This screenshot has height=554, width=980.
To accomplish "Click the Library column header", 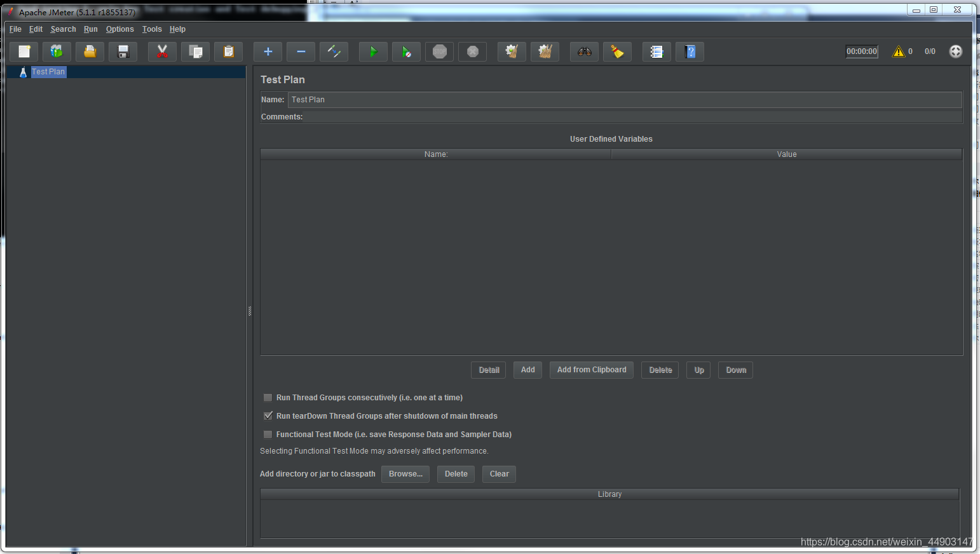I will tap(609, 494).
